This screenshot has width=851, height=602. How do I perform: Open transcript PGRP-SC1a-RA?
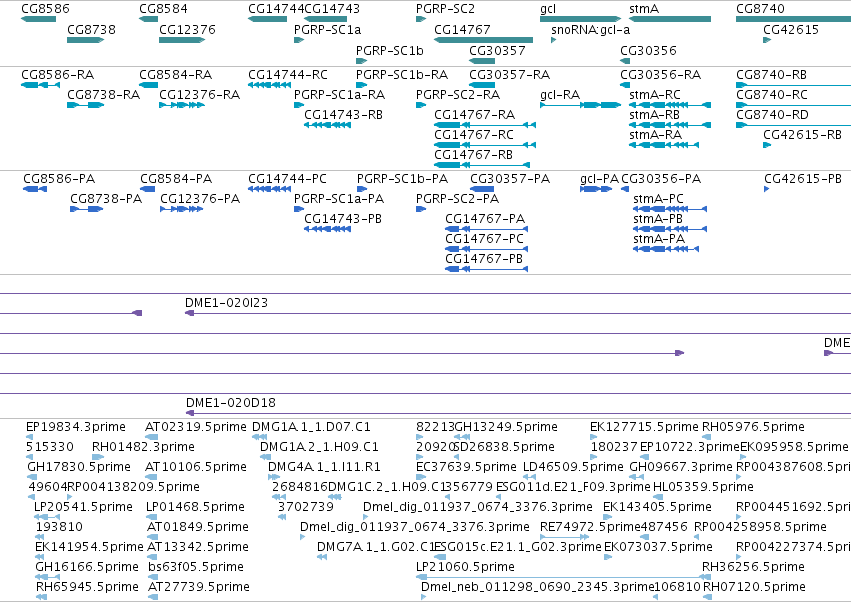click(299, 105)
